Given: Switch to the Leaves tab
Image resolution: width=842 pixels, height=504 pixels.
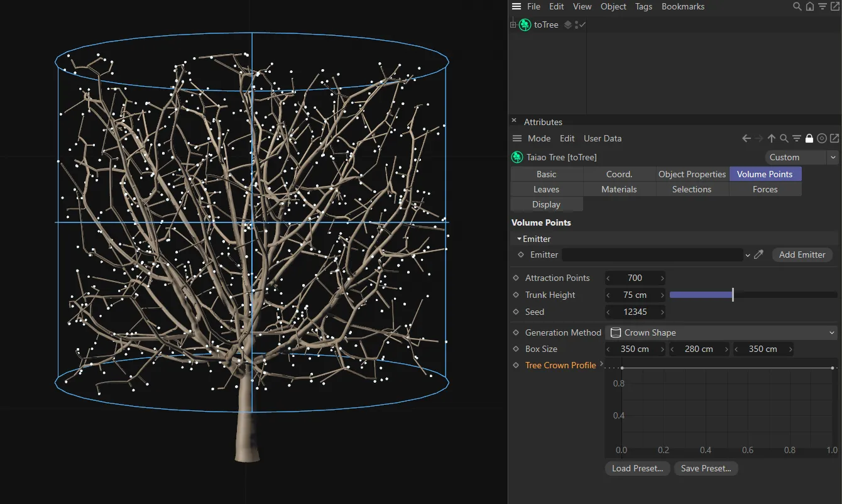Looking at the screenshot, I should coord(546,189).
